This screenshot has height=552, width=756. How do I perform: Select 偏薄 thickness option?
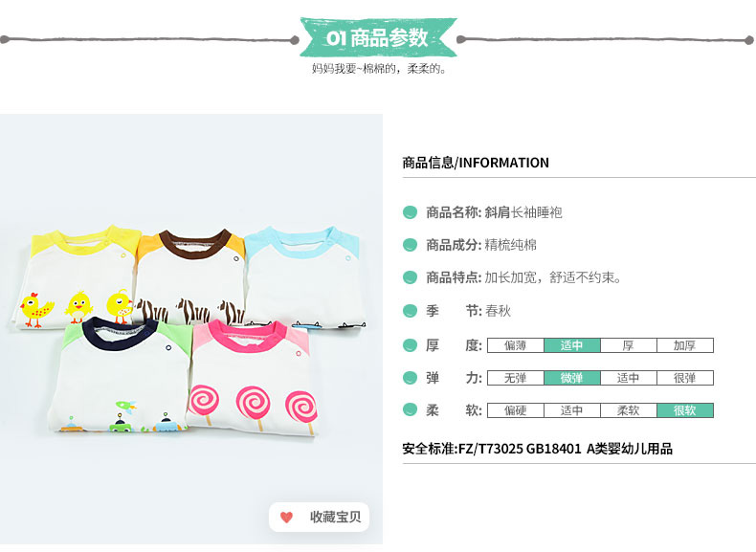516,345
